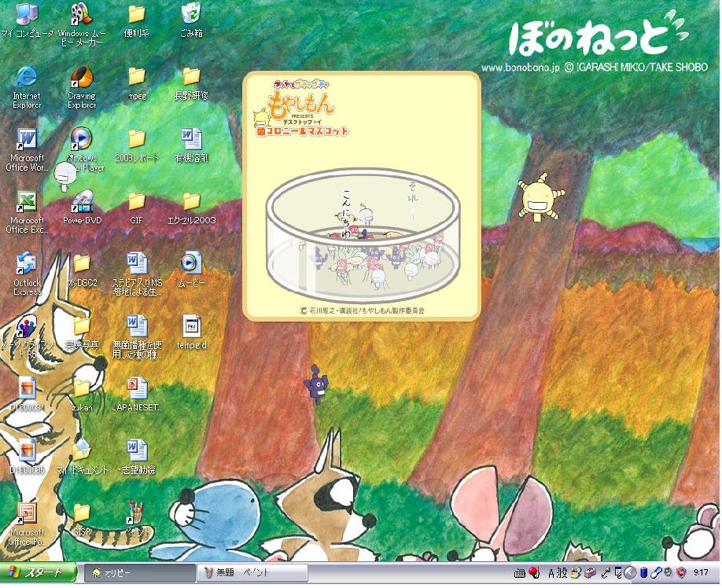
Task: Launch the ペイント shortcut
Action: coord(137,520)
